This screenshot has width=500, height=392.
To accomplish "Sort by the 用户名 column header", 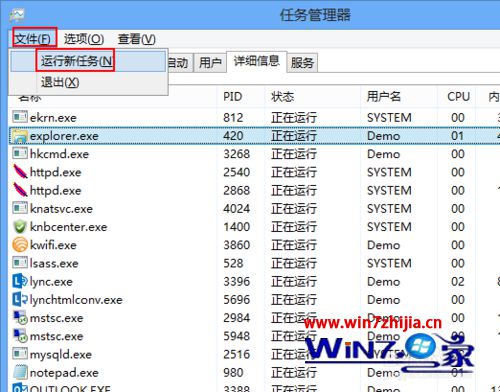I will [384, 97].
